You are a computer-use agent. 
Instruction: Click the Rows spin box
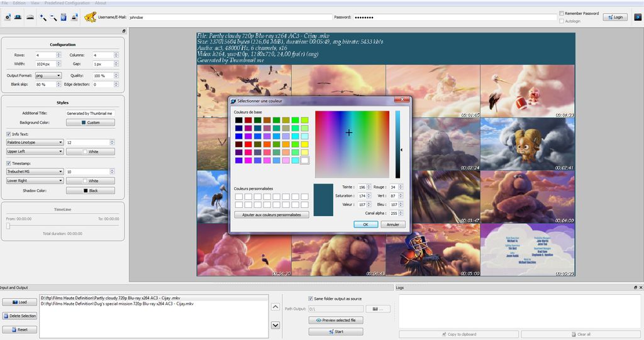[48, 55]
